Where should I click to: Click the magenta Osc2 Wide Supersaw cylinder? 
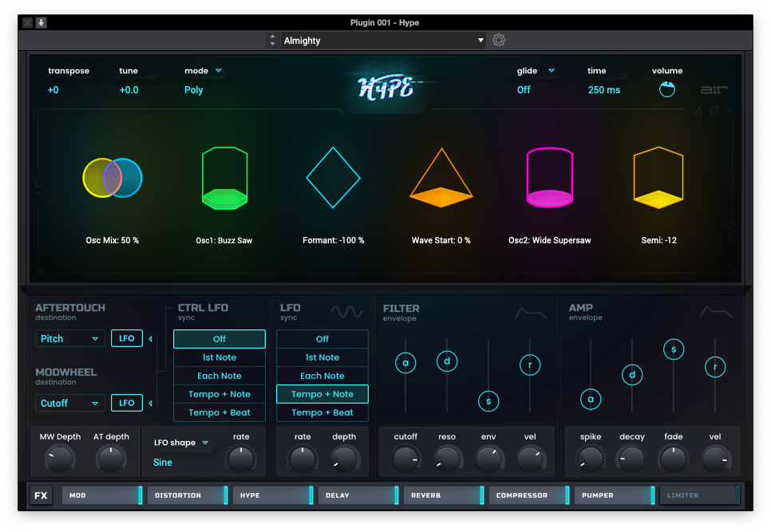550,177
